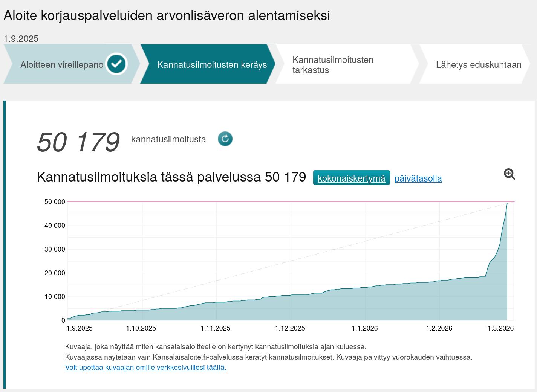Screen dimensions: 537x392
Task: Click the Kannatusilmoitusten tarkastus step
Action: click(x=333, y=65)
